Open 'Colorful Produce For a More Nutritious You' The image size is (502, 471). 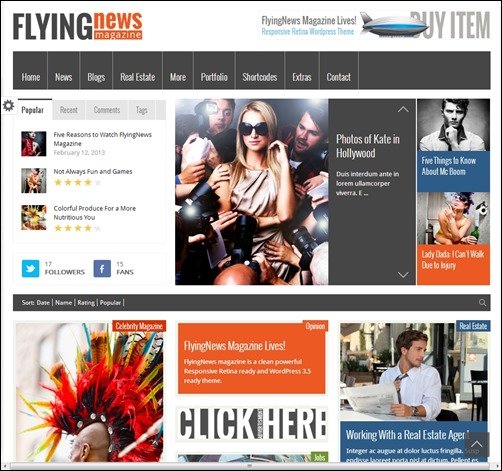(x=95, y=213)
